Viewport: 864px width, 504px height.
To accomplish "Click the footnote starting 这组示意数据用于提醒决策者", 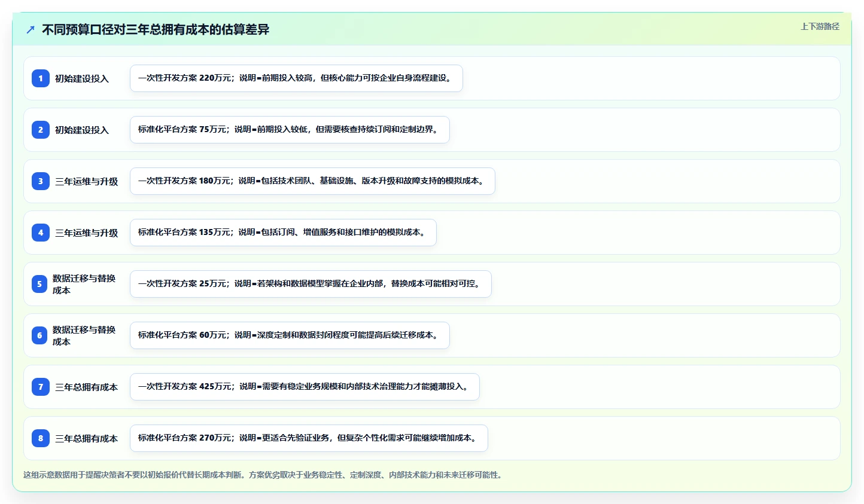I will [264, 475].
